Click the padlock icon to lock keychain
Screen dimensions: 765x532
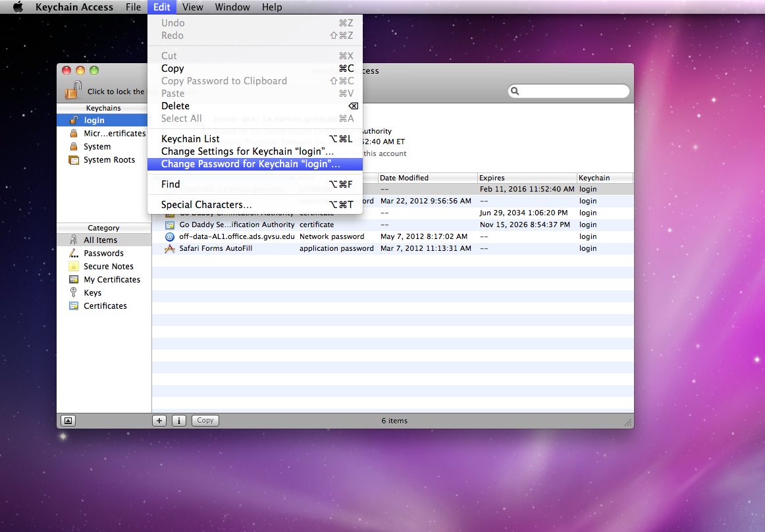coord(74,90)
